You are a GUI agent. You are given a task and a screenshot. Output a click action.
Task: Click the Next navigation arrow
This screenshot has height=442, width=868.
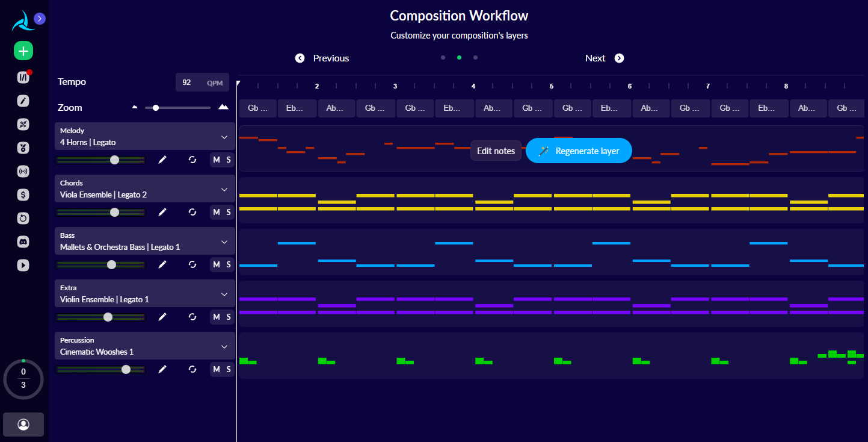pyautogui.click(x=619, y=58)
